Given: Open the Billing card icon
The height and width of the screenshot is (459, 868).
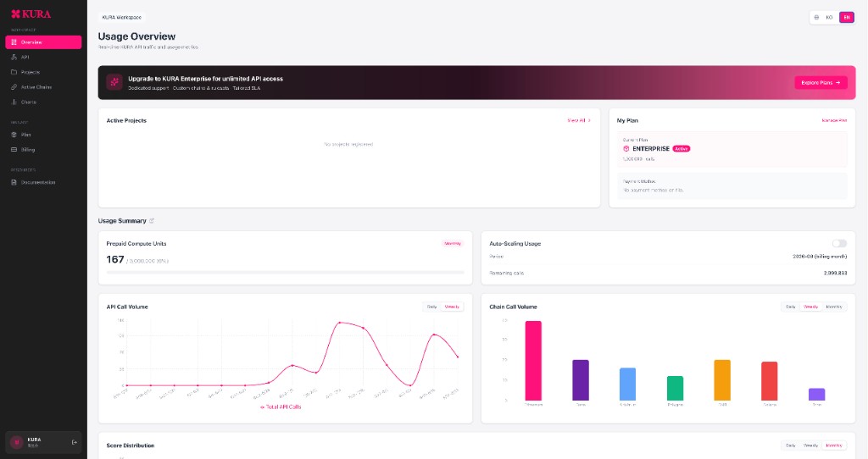Looking at the screenshot, I should (x=14, y=149).
